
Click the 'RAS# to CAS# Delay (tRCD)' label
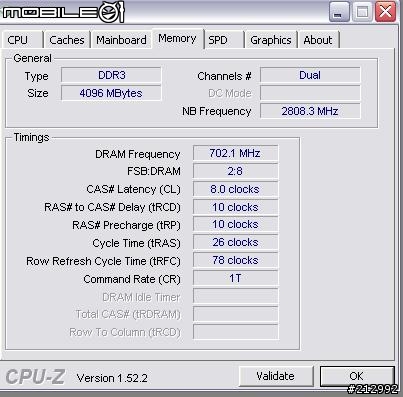point(112,207)
